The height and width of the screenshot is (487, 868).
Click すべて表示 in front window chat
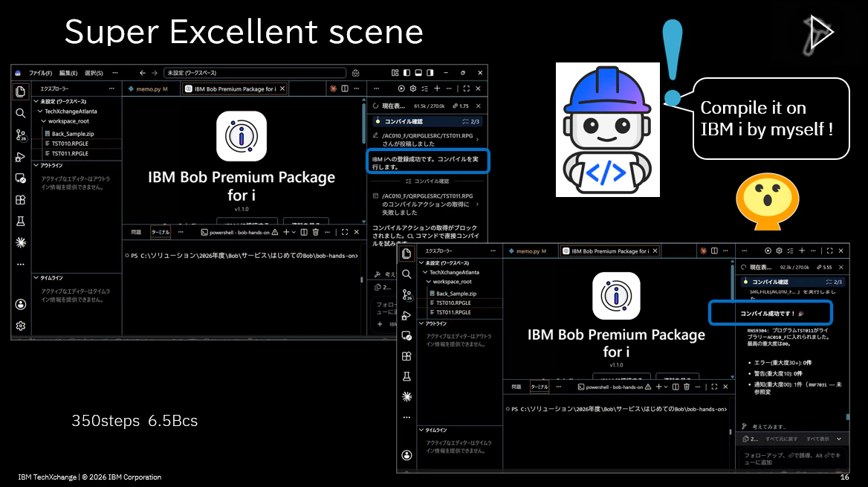[x=817, y=439]
